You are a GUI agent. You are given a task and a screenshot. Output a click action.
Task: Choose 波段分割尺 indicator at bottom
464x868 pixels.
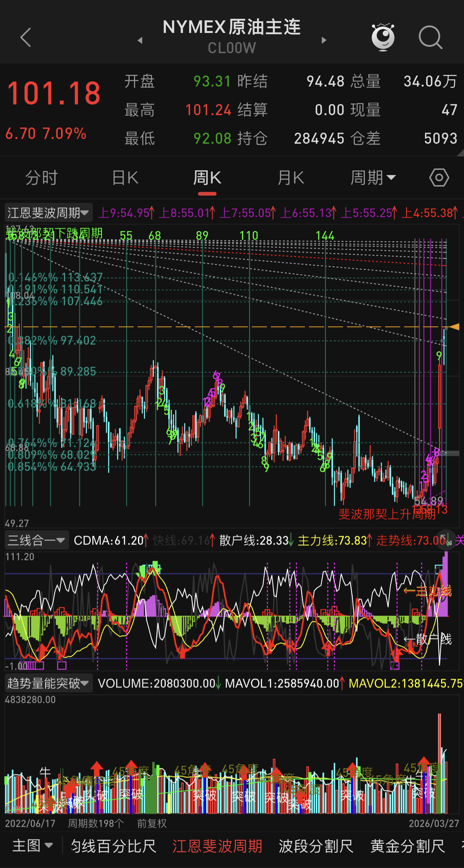[316, 846]
